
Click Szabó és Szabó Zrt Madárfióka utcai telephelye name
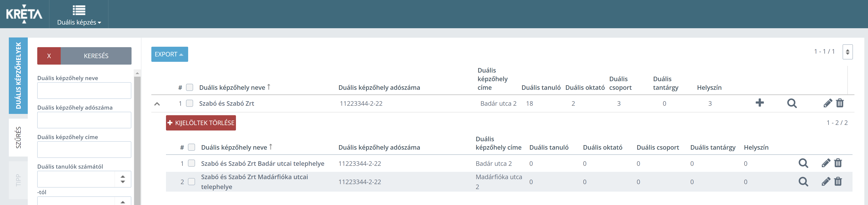(254, 182)
